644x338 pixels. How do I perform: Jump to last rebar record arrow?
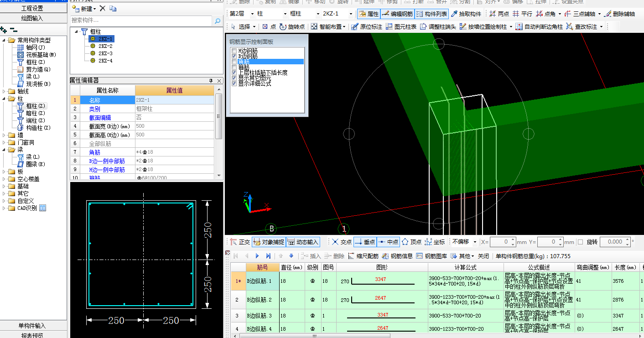[x=268, y=256]
